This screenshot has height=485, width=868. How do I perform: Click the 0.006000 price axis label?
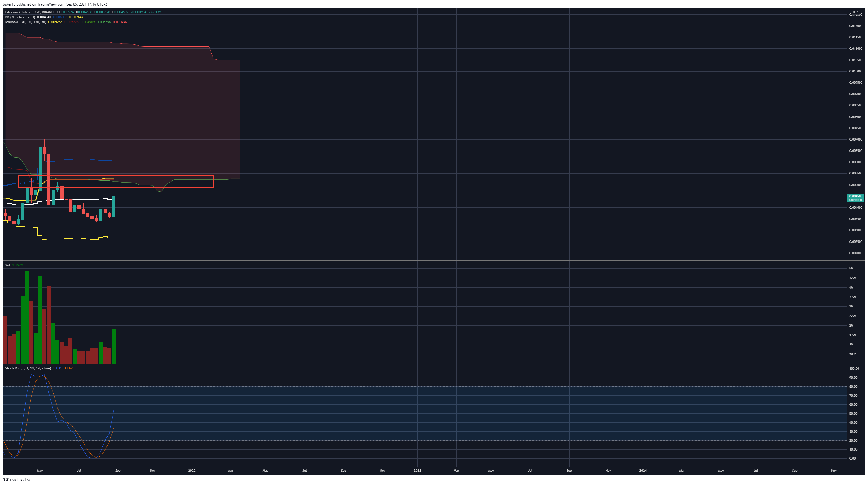click(856, 162)
